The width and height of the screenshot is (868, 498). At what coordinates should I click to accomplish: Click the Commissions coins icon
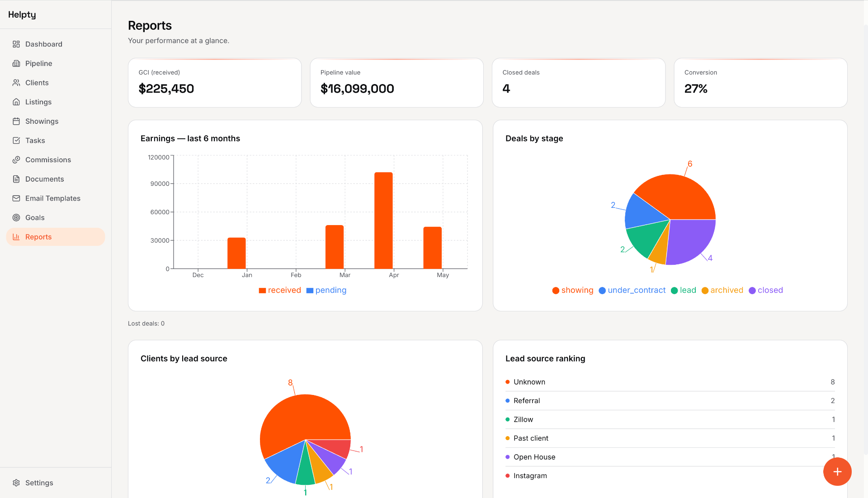[16, 160]
